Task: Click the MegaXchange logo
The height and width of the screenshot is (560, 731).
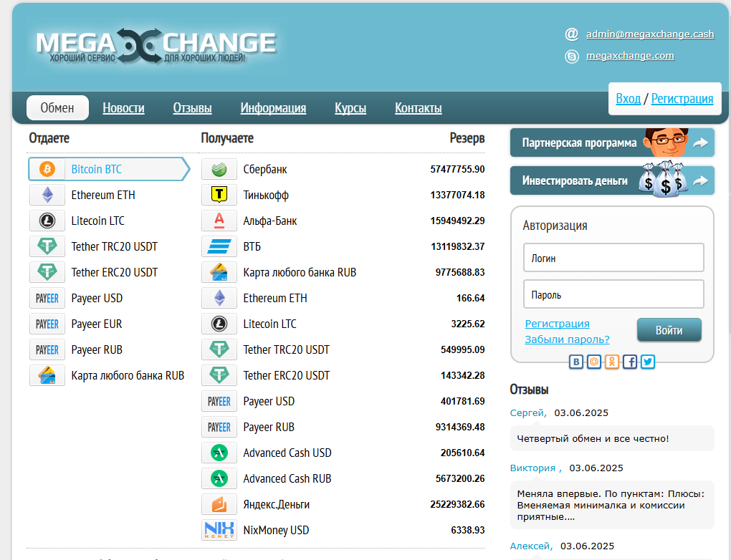Action: point(157,46)
